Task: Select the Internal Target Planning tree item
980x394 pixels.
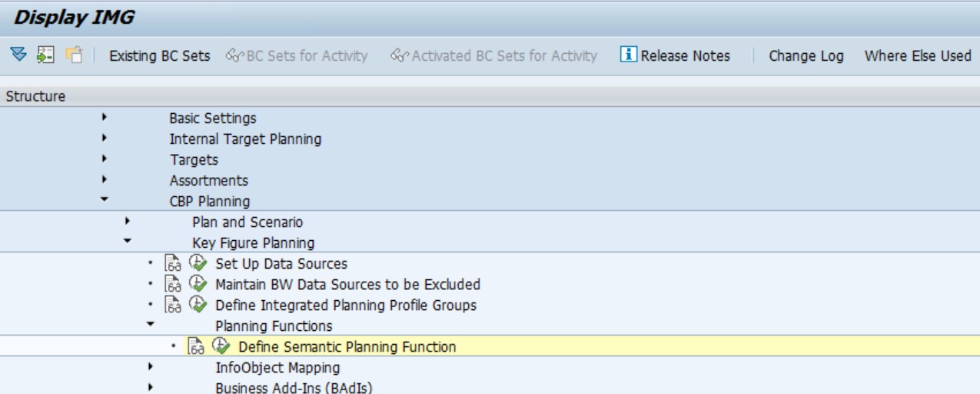Action: pyautogui.click(x=245, y=139)
